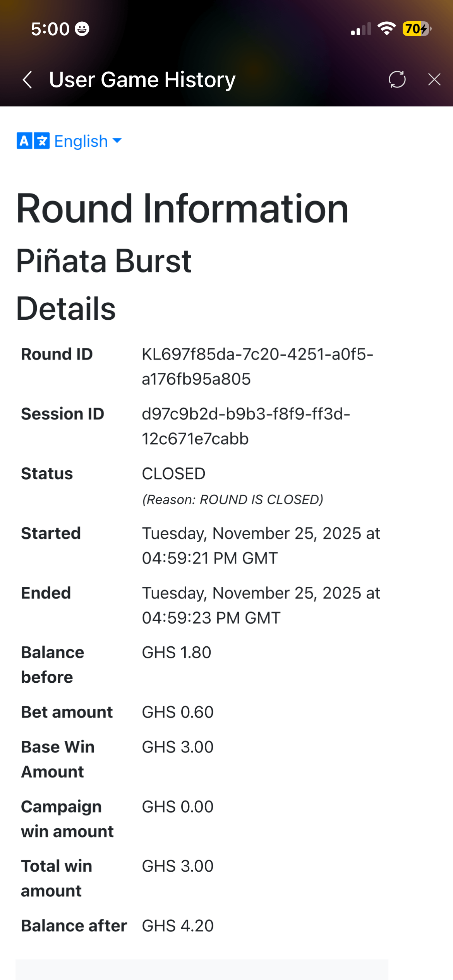Tap the Round Information heading
This screenshot has width=453, height=980.
(182, 209)
